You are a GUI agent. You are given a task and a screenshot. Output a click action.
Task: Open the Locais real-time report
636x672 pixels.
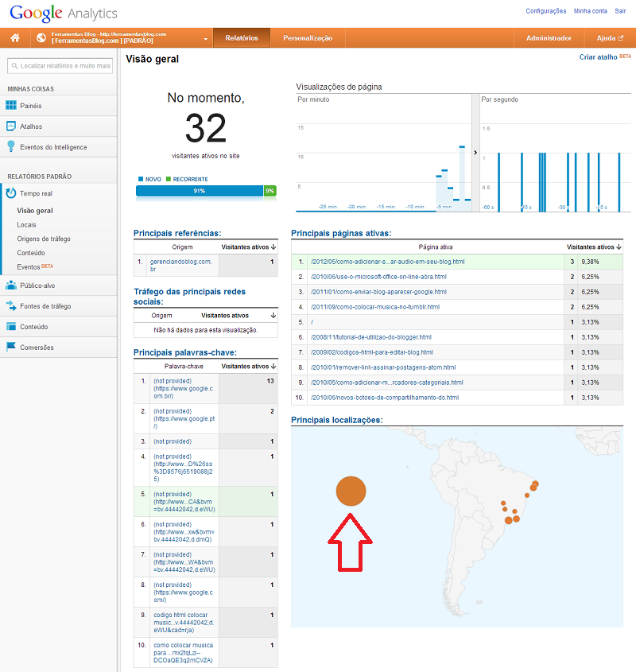pos(26,224)
